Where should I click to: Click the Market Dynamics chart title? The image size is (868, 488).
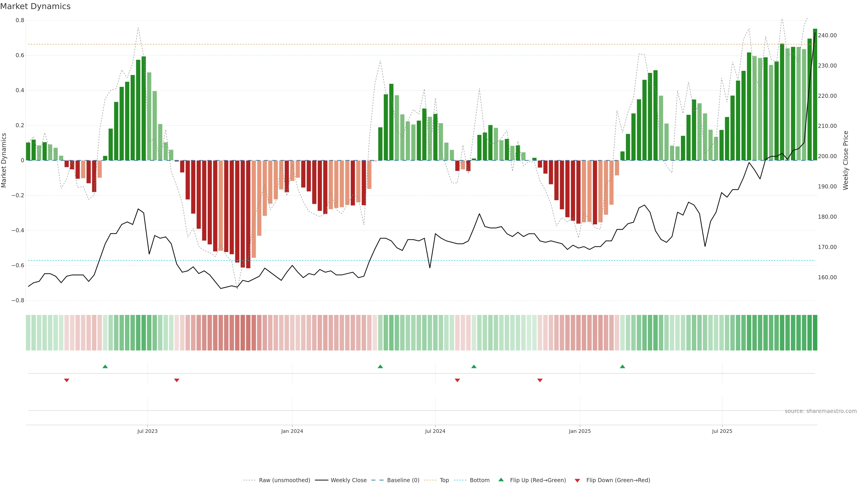[35, 6]
